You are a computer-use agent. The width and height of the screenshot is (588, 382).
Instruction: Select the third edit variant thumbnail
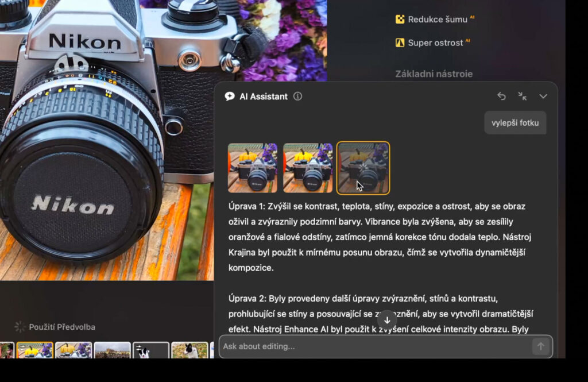coord(362,167)
